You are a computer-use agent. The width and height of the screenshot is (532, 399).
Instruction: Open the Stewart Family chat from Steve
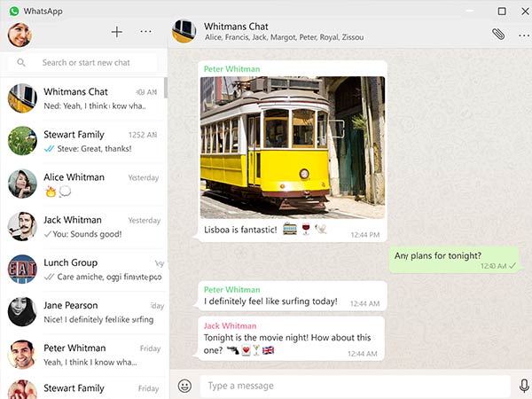(84, 142)
